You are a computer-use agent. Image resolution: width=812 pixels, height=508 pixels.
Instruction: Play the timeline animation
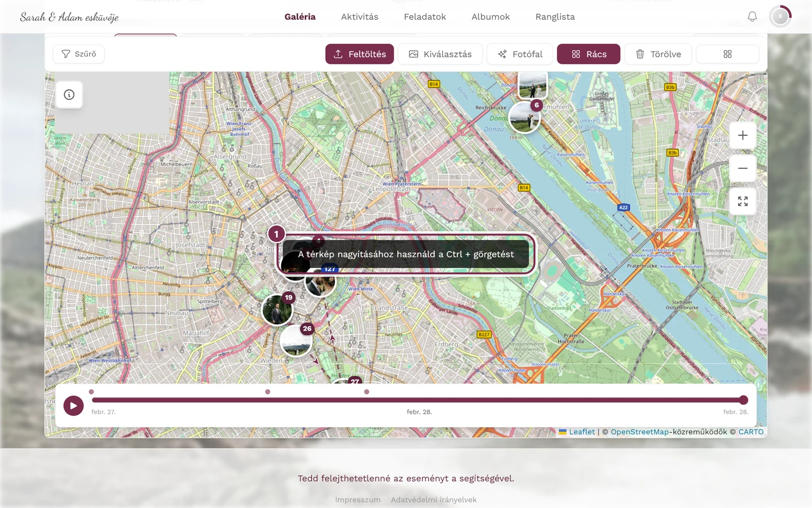click(73, 405)
